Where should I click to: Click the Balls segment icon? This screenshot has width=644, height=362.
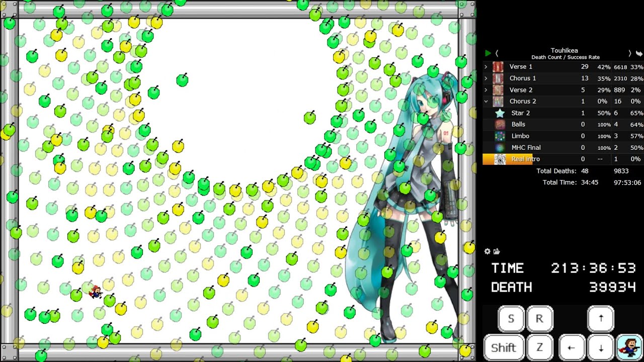point(500,125)
